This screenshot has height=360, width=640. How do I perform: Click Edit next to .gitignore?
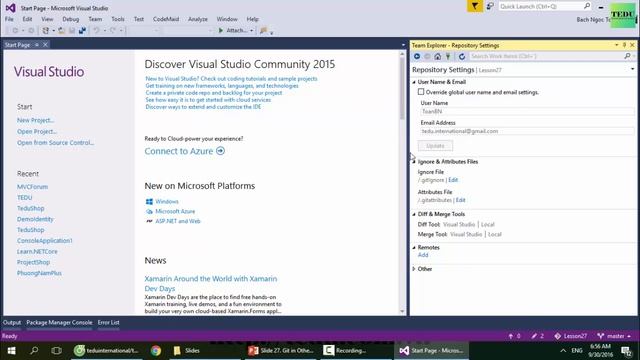click(453, 180)
